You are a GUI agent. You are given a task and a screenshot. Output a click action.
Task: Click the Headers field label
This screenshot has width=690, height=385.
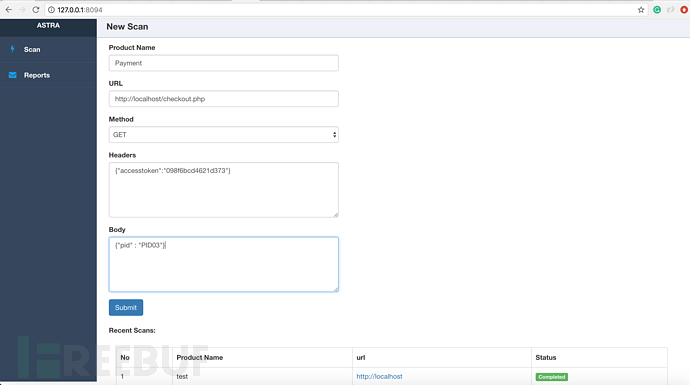click(122, 155)
